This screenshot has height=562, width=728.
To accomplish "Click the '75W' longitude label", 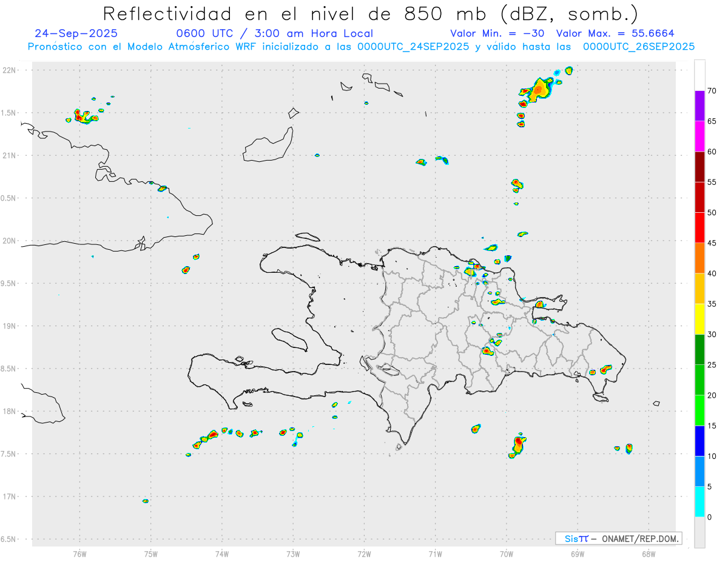I will pyautogui.click(x=150, y=554).
